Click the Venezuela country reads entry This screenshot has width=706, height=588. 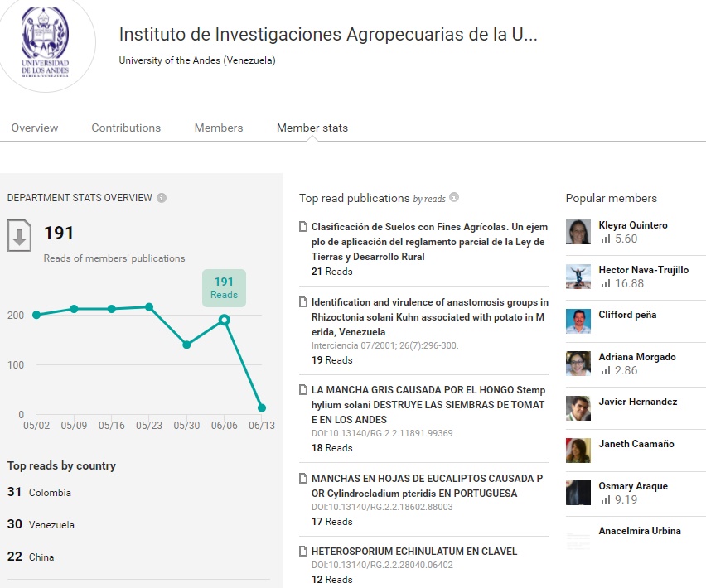41,524
